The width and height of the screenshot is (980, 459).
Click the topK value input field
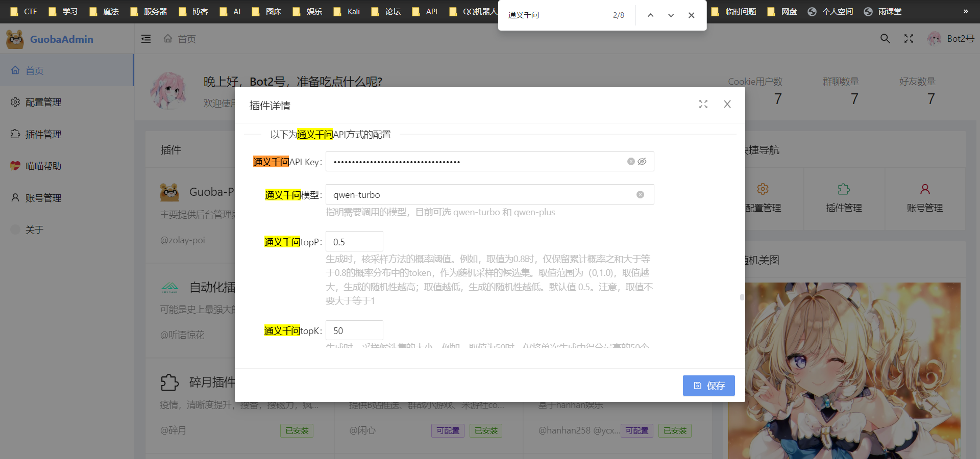(x=354, y=330)
